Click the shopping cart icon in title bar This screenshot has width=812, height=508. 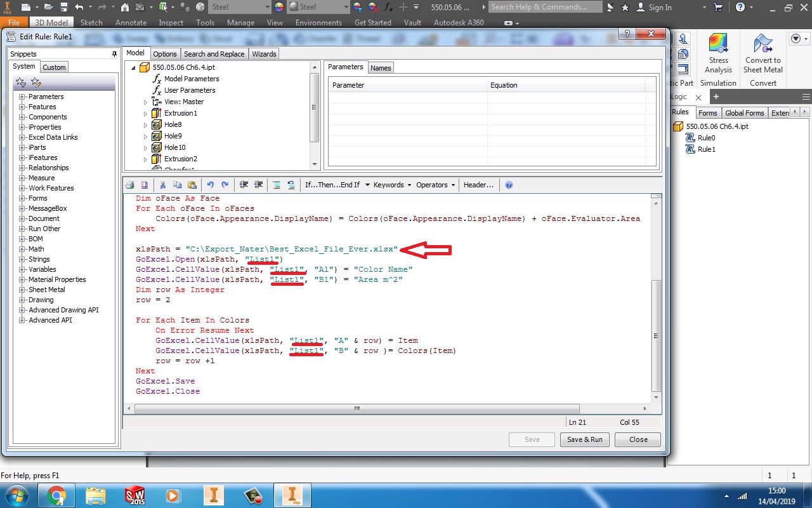(x=718, y=7)
